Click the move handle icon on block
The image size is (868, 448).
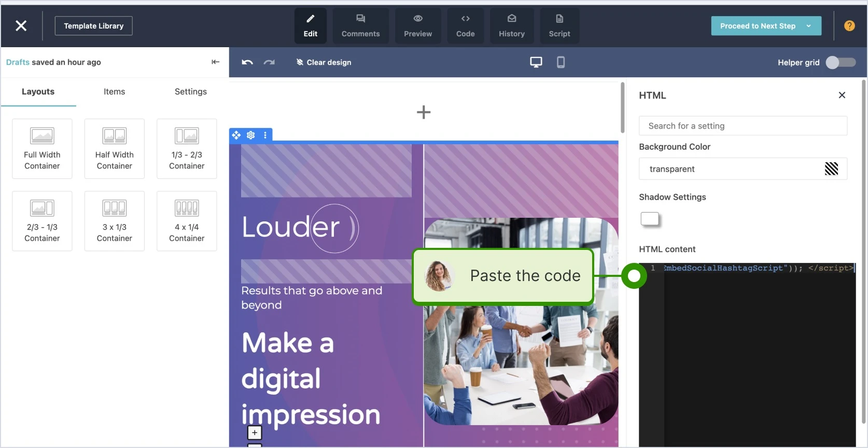tap(236, 135)
